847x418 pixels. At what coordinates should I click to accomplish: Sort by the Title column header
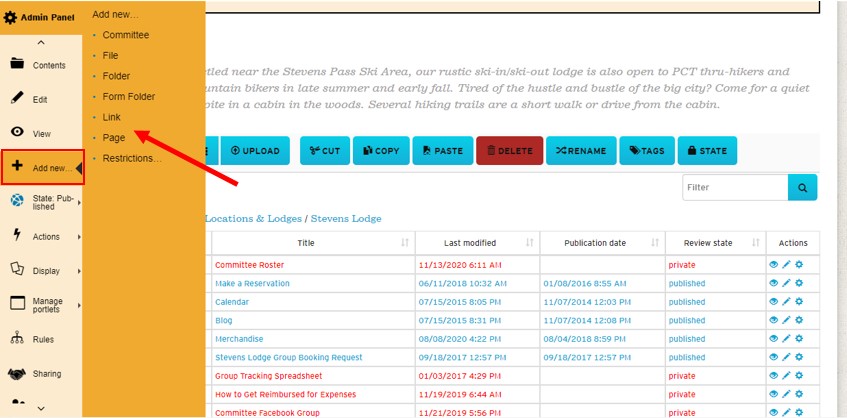(306, 243)
